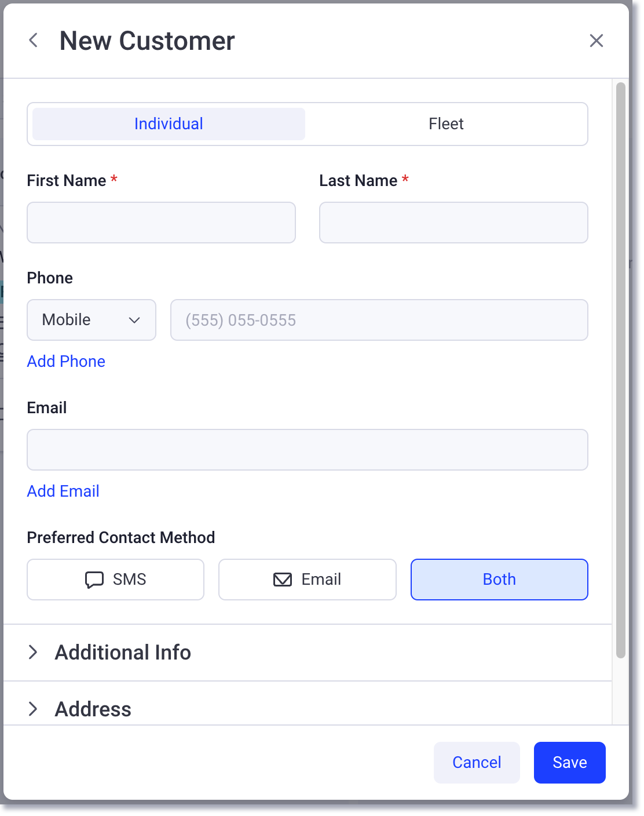Open the Mobile phone type dropdown
The width and height of the screenshot is (644, 816).
coord(91,320)
